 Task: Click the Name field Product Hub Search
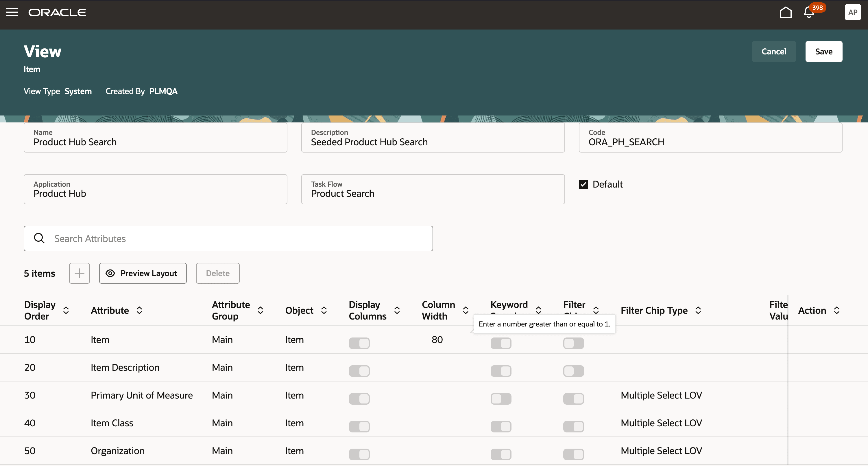(x=155, y=137)
